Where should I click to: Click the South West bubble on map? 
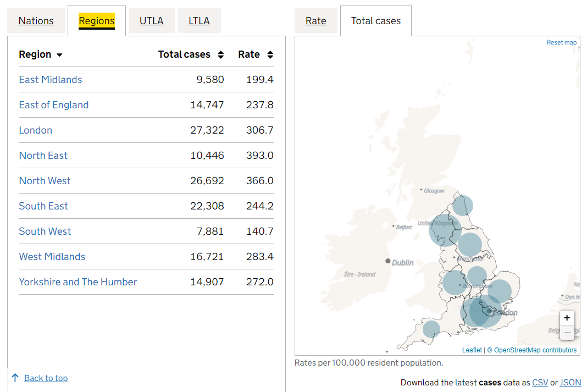431,329
